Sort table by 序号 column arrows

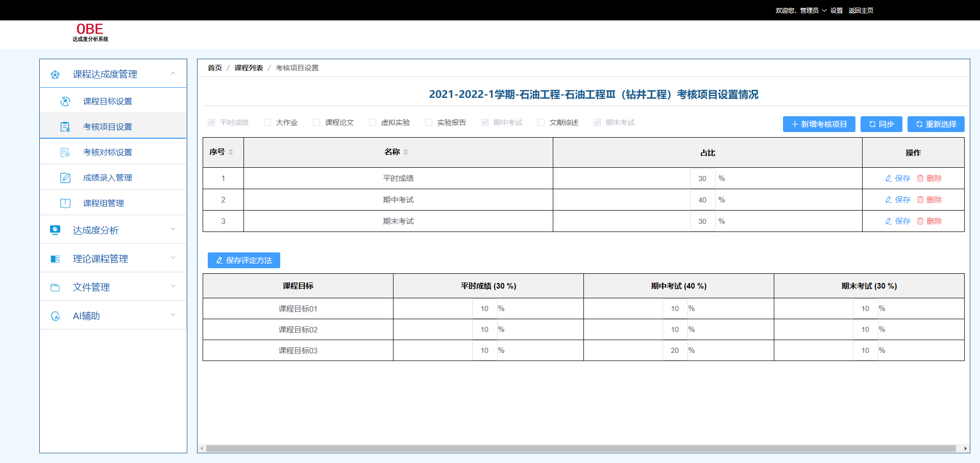[x=231, y=152]
